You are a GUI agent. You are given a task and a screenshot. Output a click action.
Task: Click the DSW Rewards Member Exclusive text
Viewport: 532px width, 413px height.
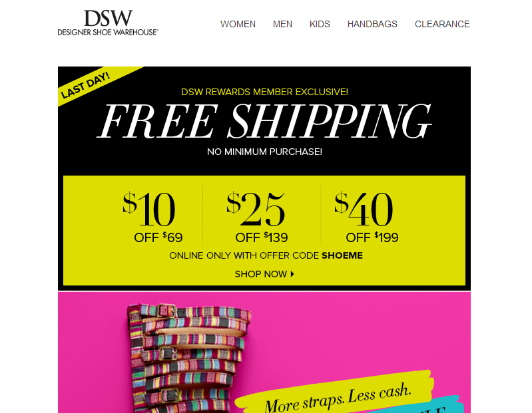click(x=264, y=92)
